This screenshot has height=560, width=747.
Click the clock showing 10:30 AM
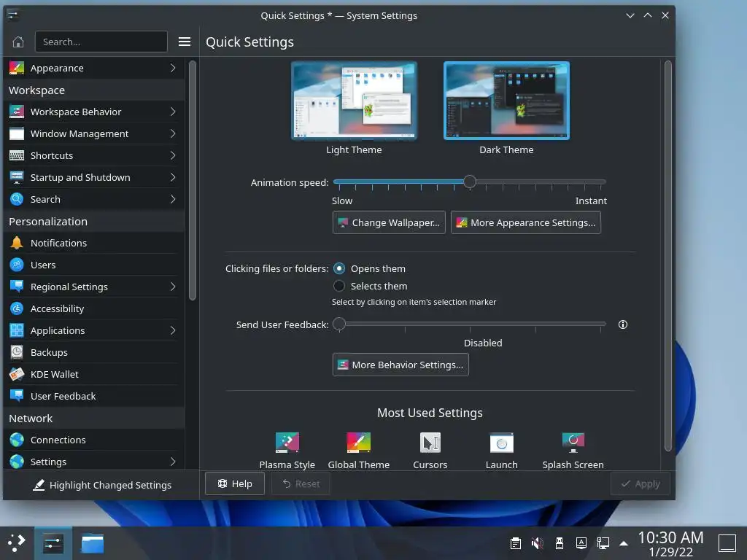[670, 537]
